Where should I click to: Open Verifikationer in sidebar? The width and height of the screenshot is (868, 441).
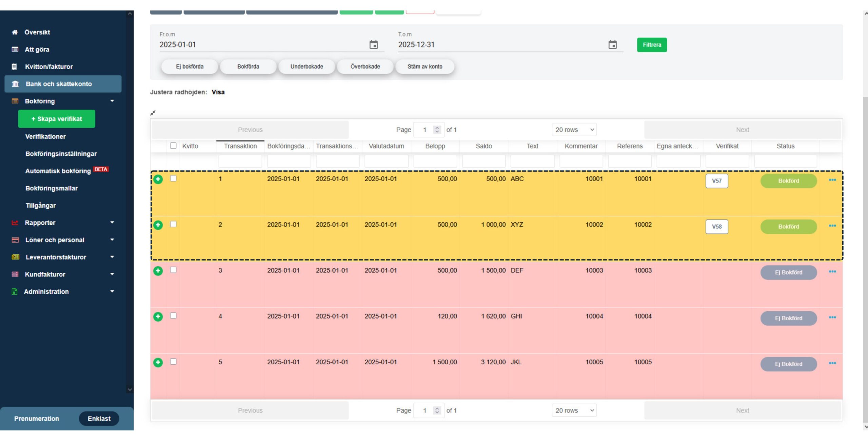click(45, 137)
